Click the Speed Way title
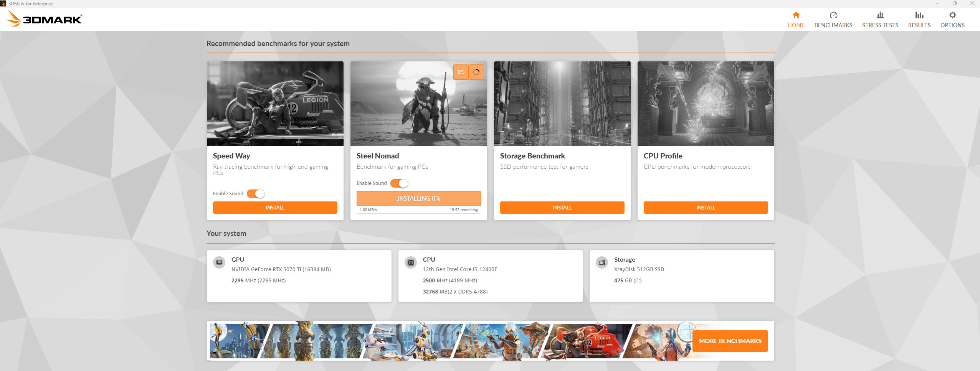Viewport: 980px width, 371px height. [x=231, y=156]
